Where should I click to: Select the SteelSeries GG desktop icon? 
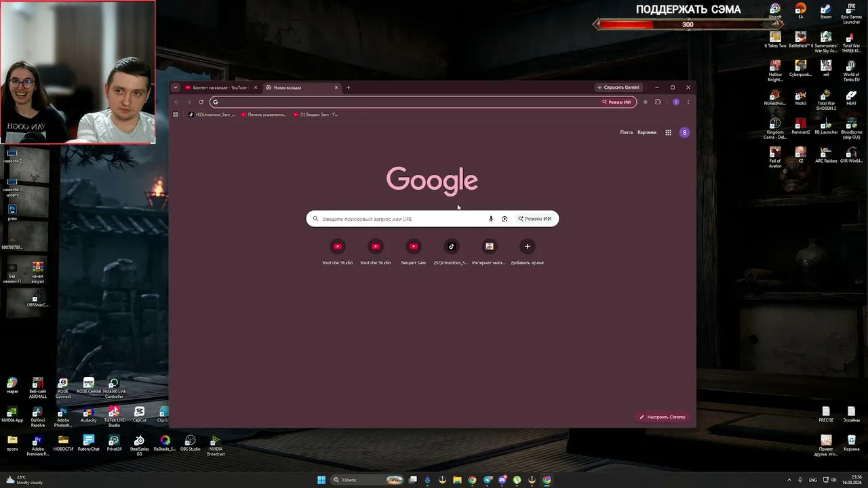(x=139, y=446)
